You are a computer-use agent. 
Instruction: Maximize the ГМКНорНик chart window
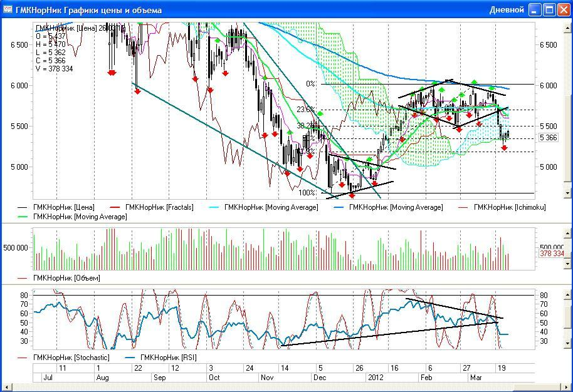(x=549, y=10)
